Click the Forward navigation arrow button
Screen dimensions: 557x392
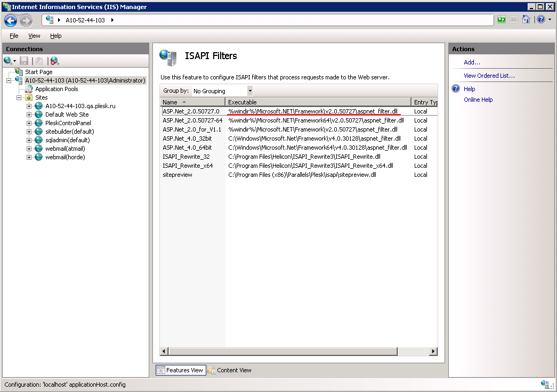(x=26, y=20)
